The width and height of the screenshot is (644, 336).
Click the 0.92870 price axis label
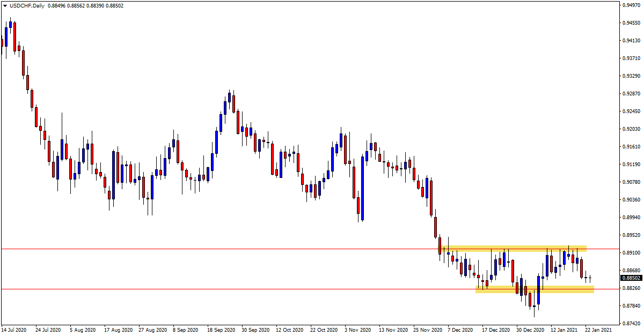(631, 94)
